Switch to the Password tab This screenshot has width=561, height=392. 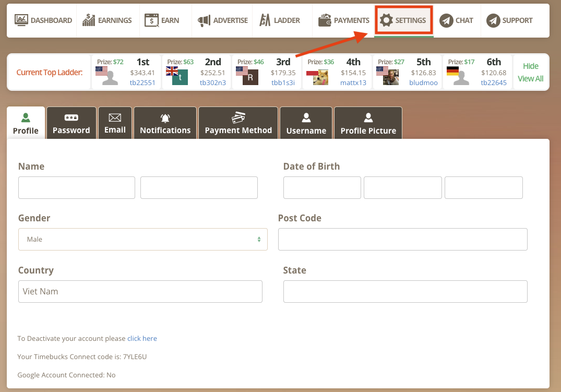[71, 124]
